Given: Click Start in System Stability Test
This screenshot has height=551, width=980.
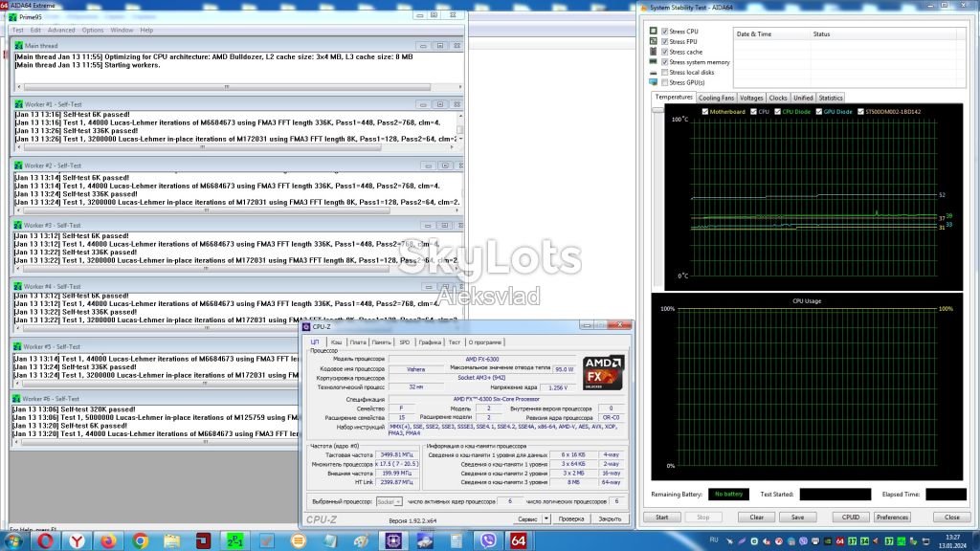Looking at the screenshot, I should (x=662, y=518).
